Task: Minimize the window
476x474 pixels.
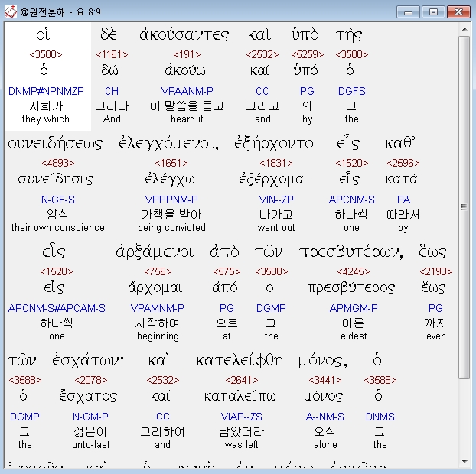Action: (x=409, y=12)
